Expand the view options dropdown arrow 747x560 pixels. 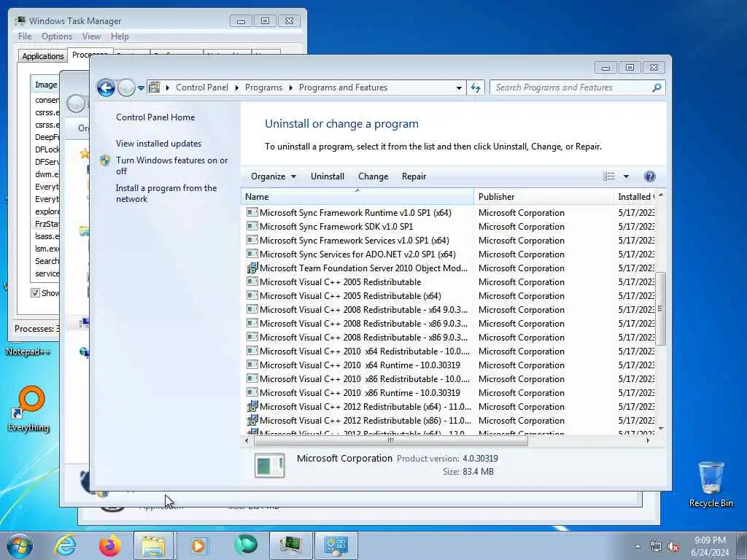[626, 176]
